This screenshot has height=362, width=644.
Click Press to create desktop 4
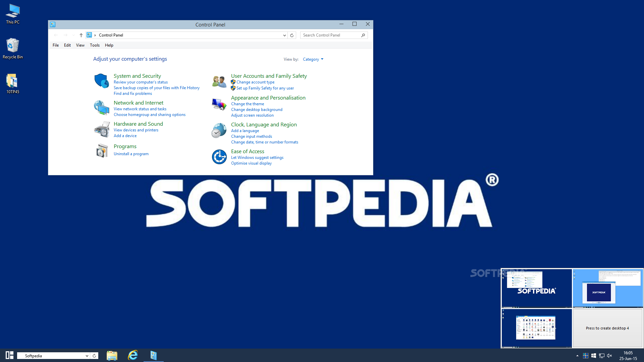(607, 328)
